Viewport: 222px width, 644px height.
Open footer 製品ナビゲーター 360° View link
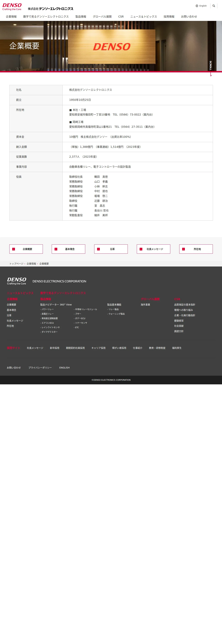point(56,304)
